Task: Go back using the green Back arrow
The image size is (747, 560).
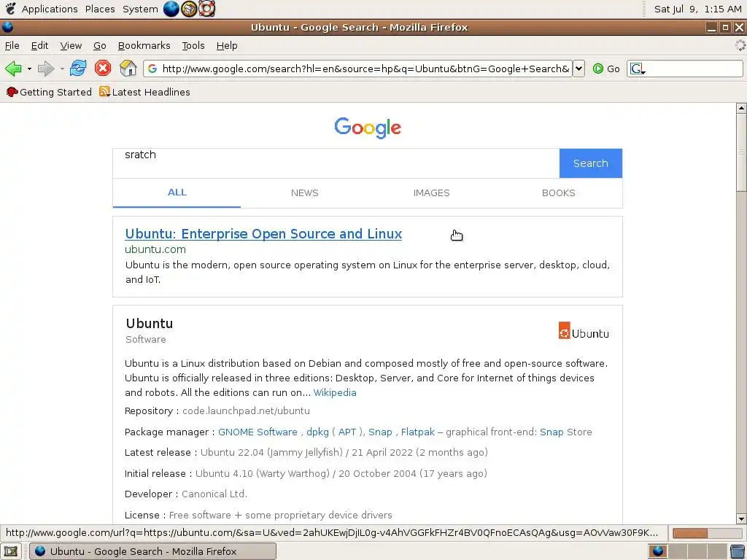Action: click(13, 69)
